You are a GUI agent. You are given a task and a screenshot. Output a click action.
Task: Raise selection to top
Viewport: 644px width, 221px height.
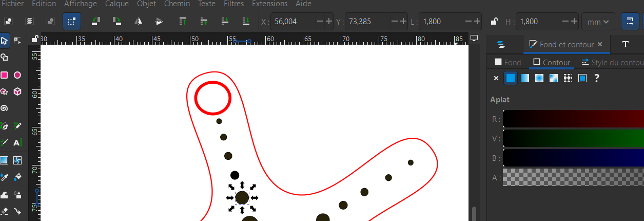click(183, 21)
